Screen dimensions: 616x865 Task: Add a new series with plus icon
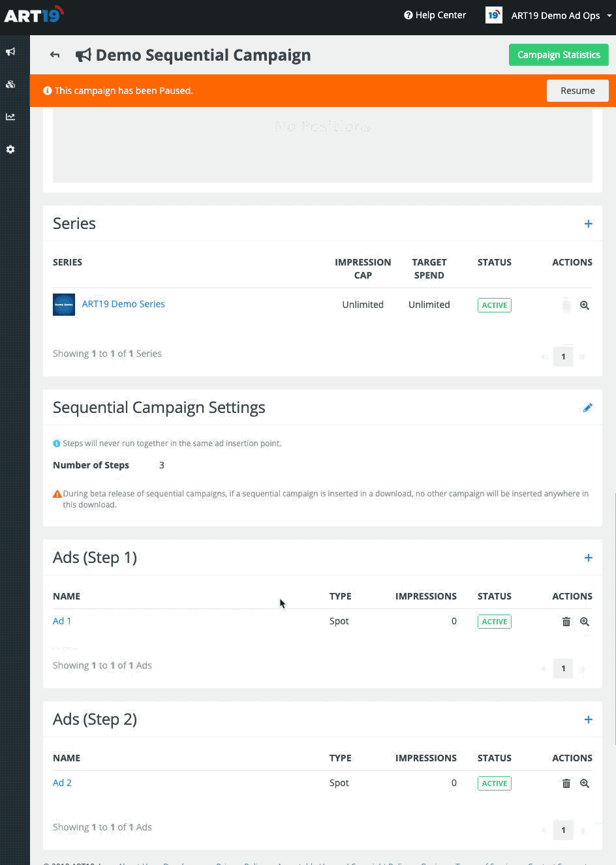588,224
